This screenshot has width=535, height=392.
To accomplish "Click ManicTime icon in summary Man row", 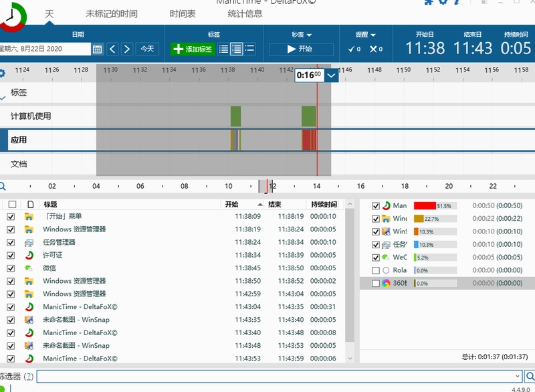I will pos(386,205).
